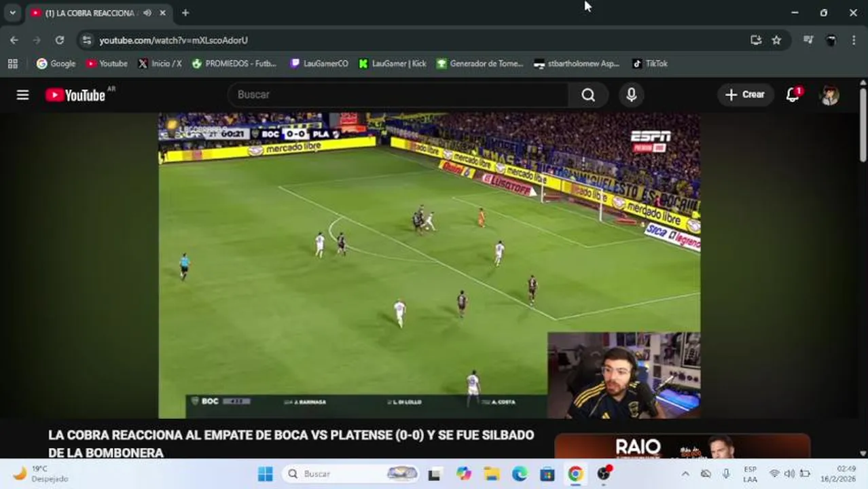The width and height of the screenshot is (868, 489).
Task: Open the TikTok bookmark
Action: point(650,63)
